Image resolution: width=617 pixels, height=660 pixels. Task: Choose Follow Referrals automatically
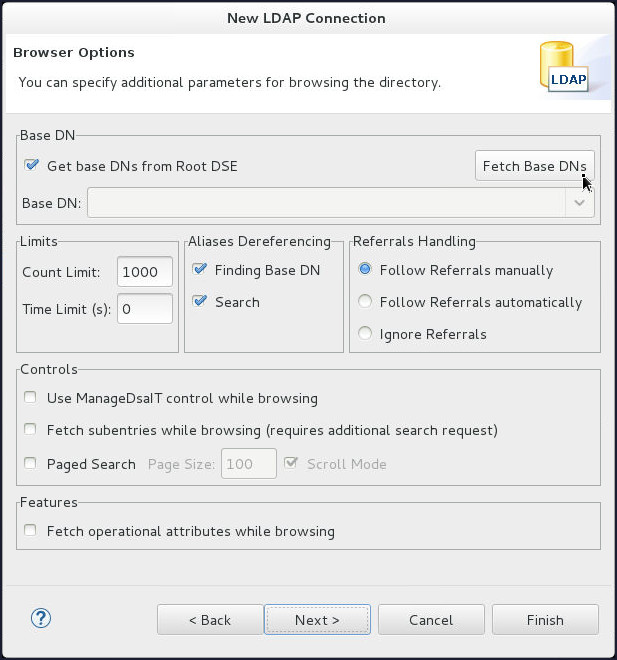coord(365,302)
